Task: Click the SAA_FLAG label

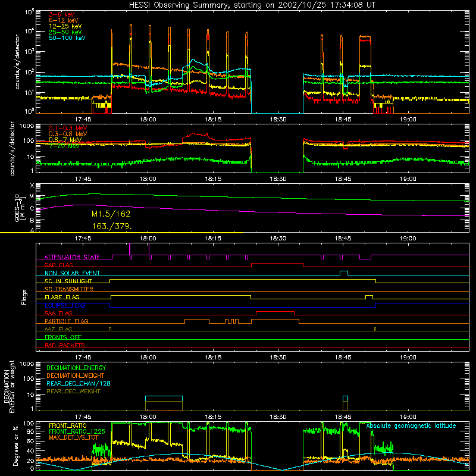Action: click(58, 313)
